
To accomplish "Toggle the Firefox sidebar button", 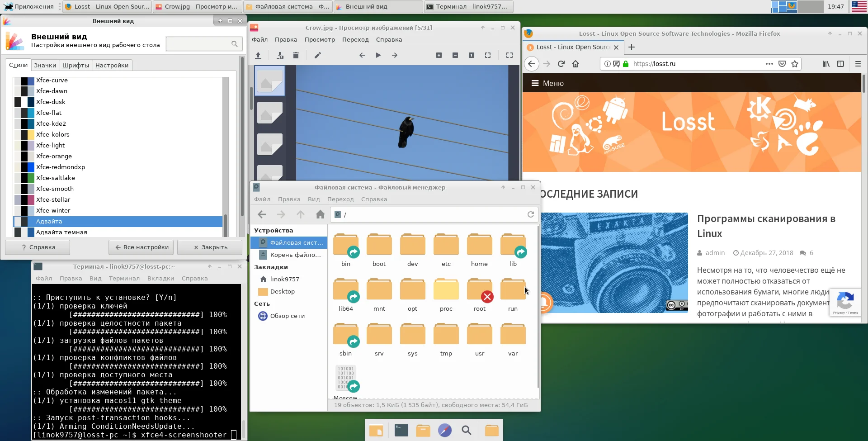I will 840,64.
